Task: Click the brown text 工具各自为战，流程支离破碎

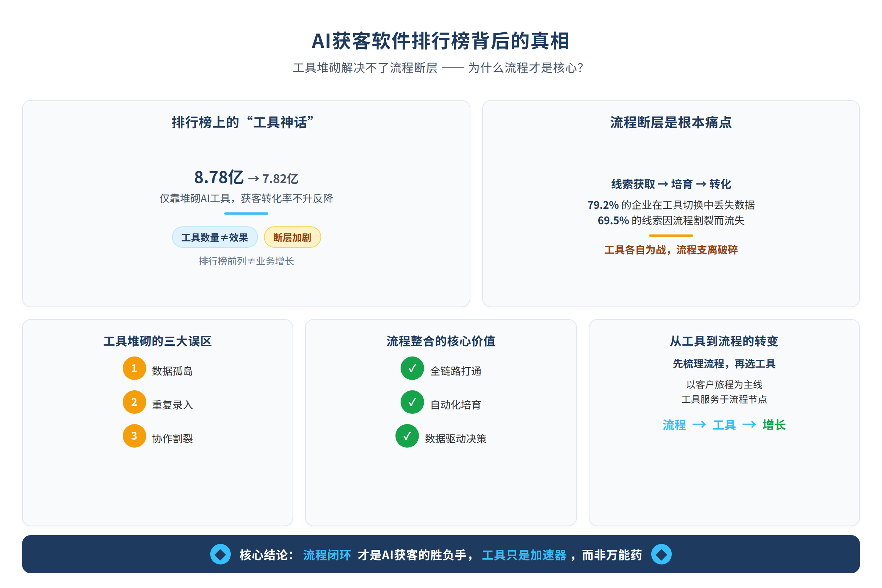Action: (671, 250)
